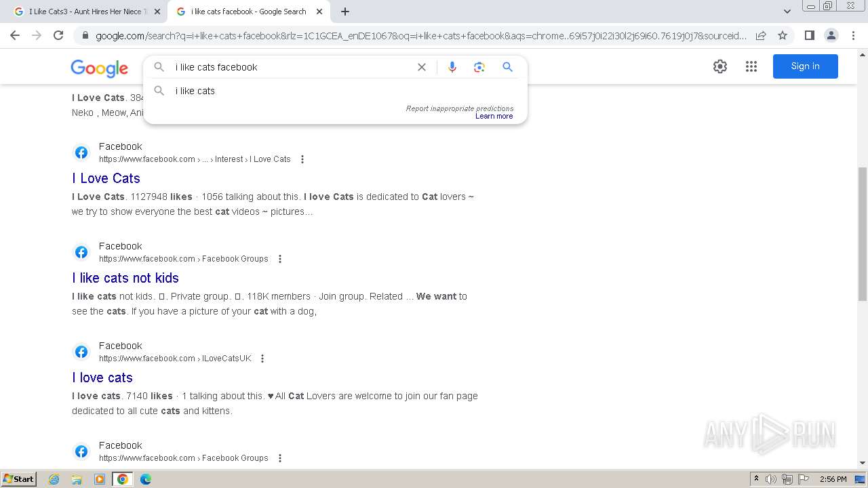
Task: Open 'I like cats not kids' result
Action: click(125, 278)
